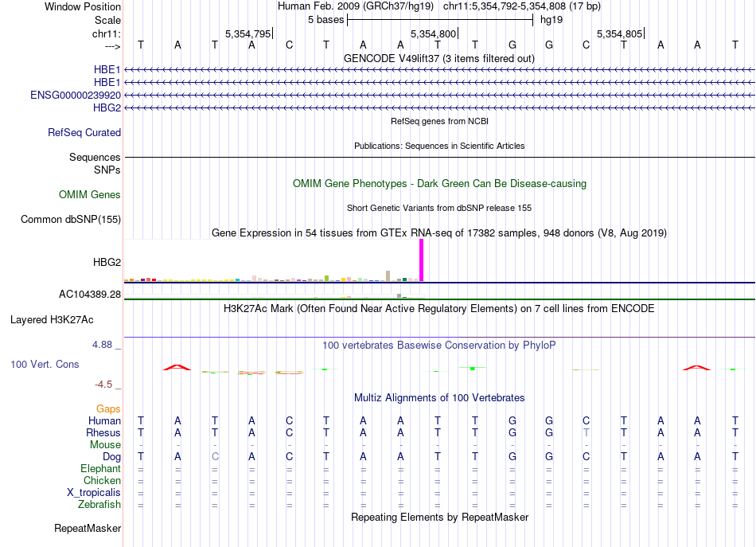This screenshot has height=547, width=756.
Task: Select the Zebrafish alignment row label
Action: (x=99, y=504)
